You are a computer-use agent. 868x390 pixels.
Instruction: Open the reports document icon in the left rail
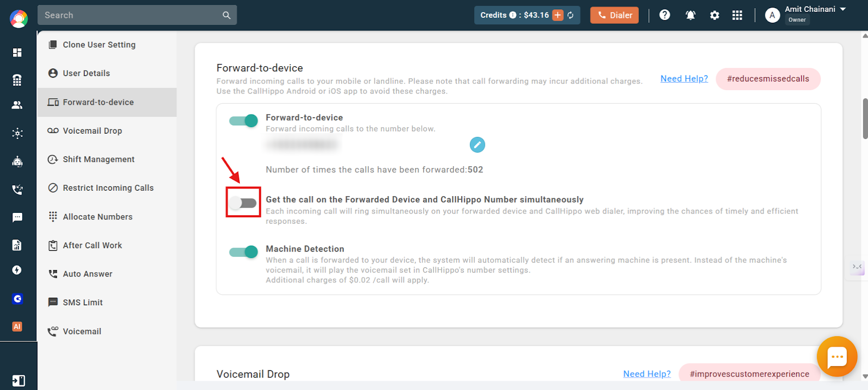point(17,245)
